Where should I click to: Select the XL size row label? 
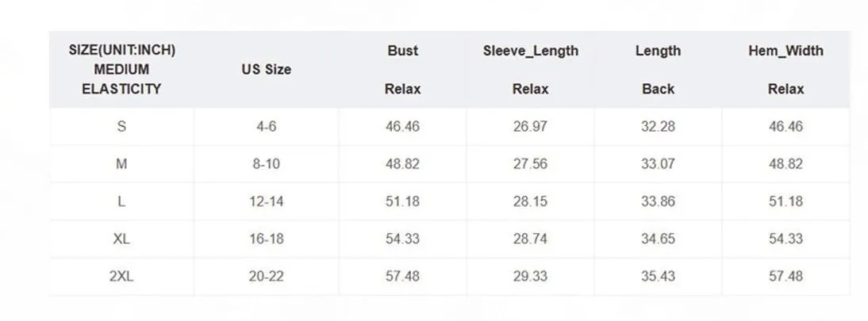(x=121, y=239)
